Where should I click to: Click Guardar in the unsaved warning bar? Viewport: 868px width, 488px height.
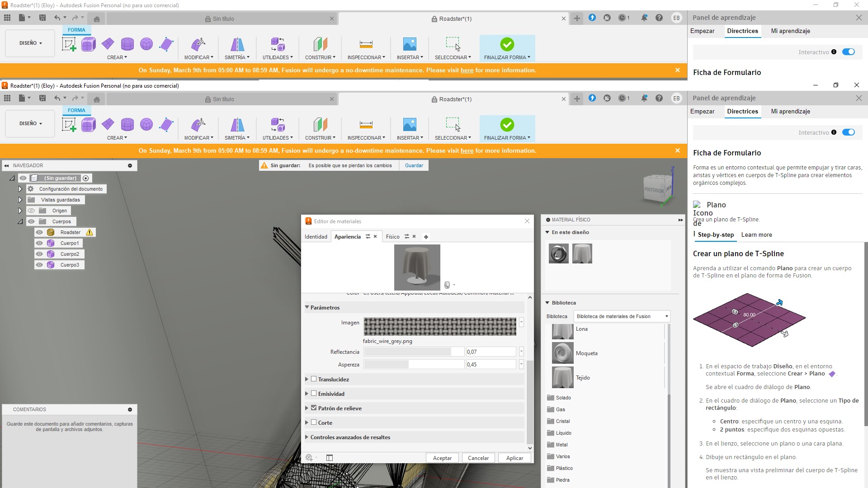click(x=414, y=165)
